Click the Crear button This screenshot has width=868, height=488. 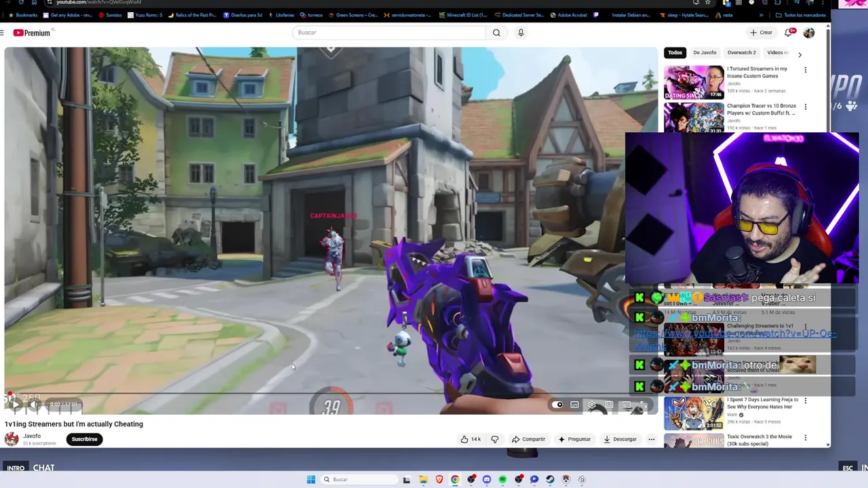761,33
